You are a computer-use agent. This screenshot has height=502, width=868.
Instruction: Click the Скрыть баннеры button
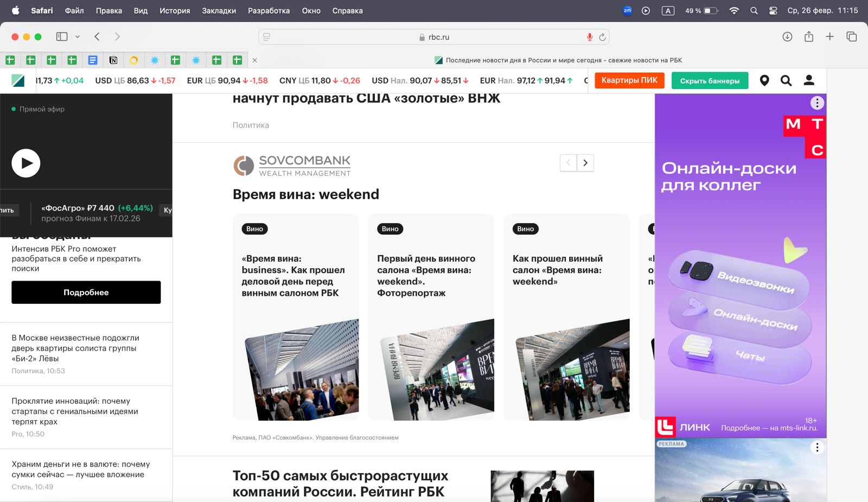[710, 81]
